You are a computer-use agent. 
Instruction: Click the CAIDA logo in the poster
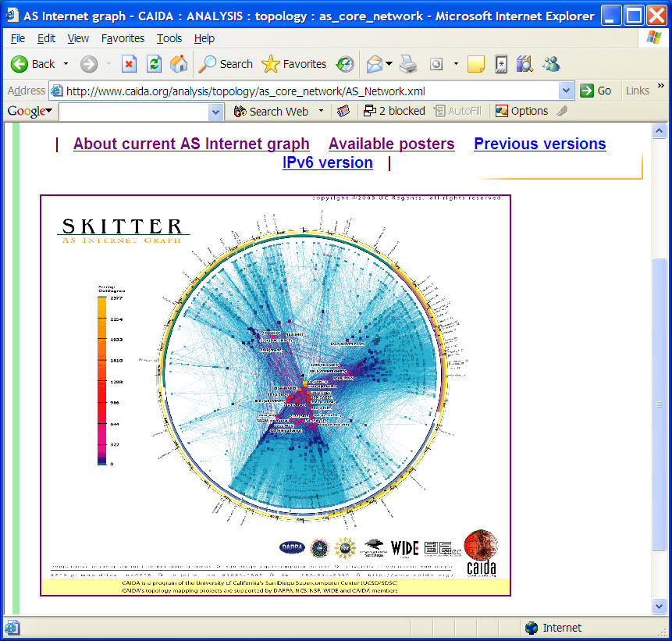pyautogui.click(x=482, y=553)
